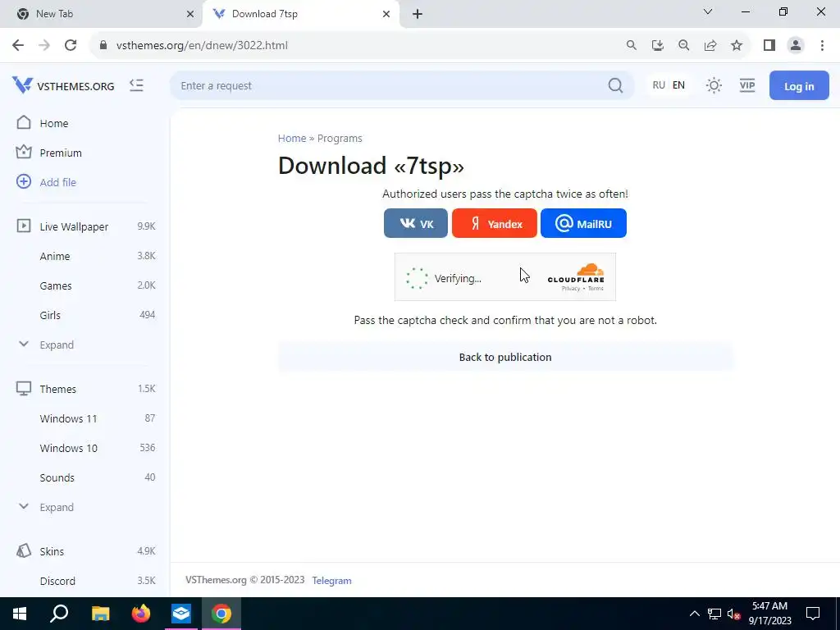This screenshot has width=840, height=630.
Task: Click the site lock icon in address bar
Action: point(103,45)
